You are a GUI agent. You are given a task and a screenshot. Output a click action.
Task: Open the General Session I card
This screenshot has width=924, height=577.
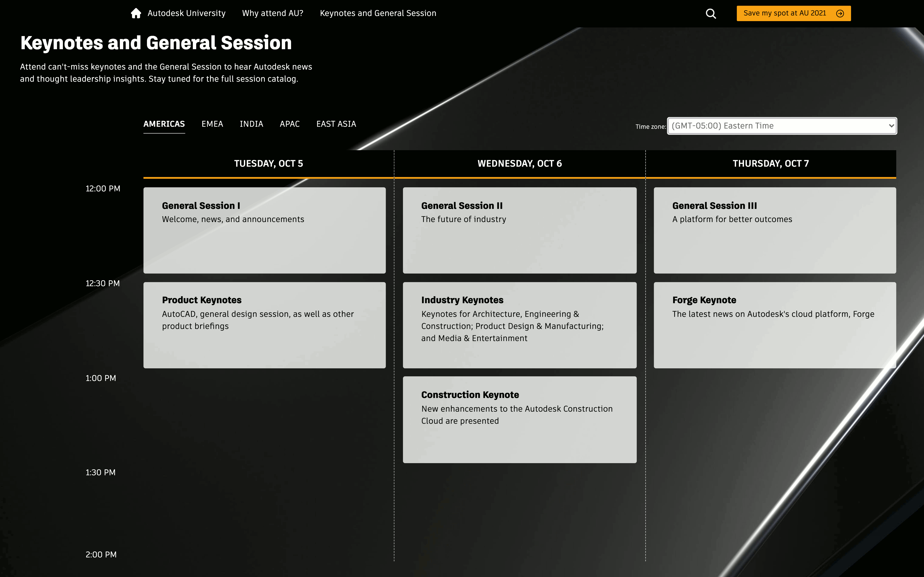(x=264, y=230)
